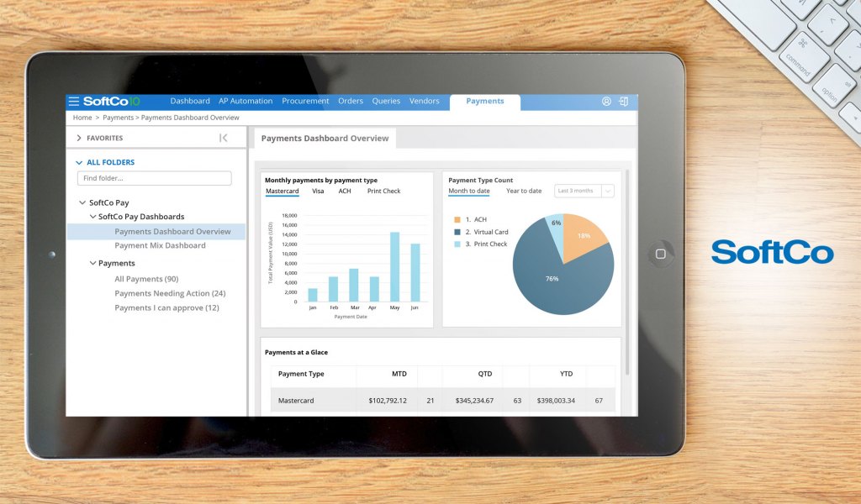Viewport: 861px width, 504px height.
Task: Click the user account icon
Action: point(606,101)
